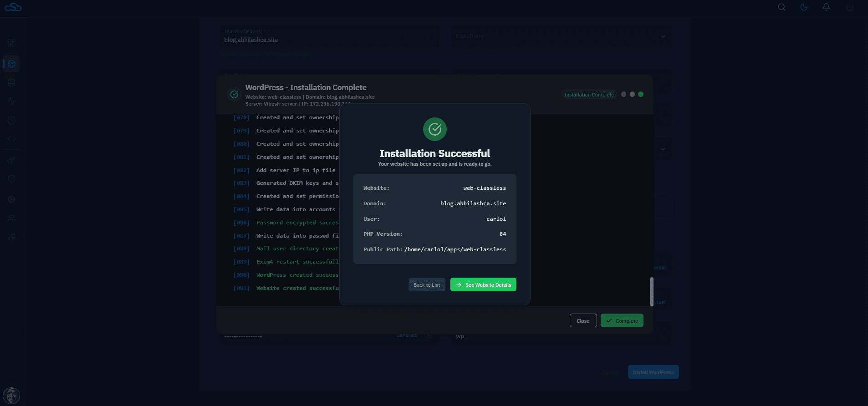Click the web-classless website value
Viewport: 868px width, 406px height.
(485, 188)
